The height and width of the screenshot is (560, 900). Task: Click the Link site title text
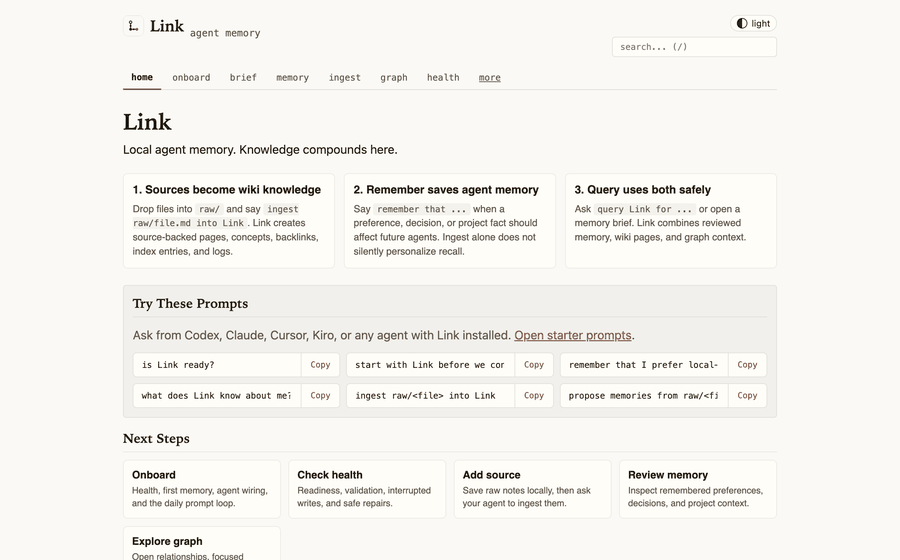point(167,26)
